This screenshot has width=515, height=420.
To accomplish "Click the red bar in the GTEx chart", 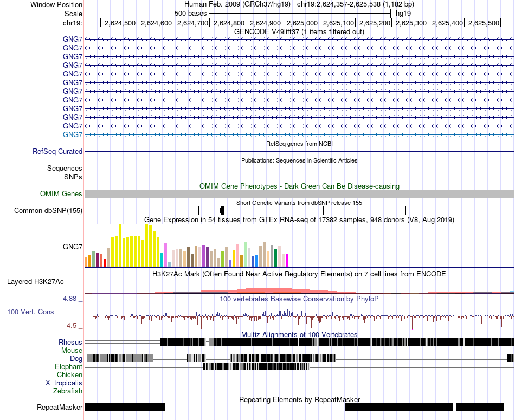I will click(105, 263).
